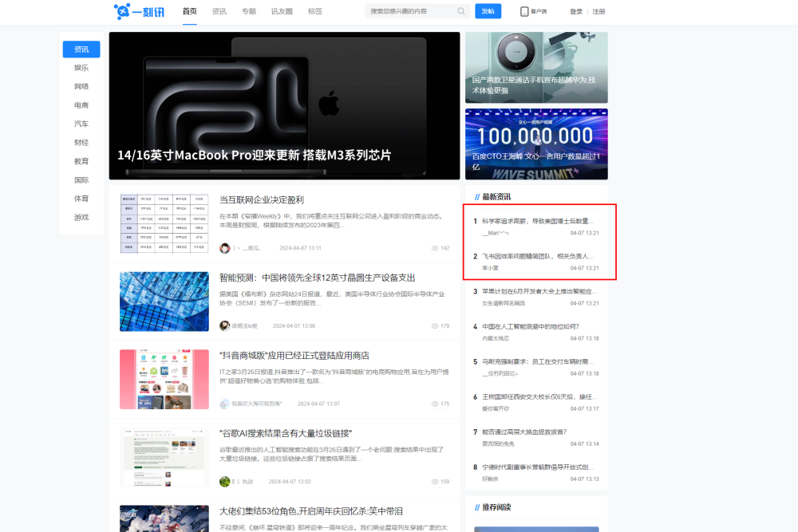This screenshot has width=798, height=532.
Task: Click author name 爱你离开你 under news 6
Action: (x=496, y=408)
